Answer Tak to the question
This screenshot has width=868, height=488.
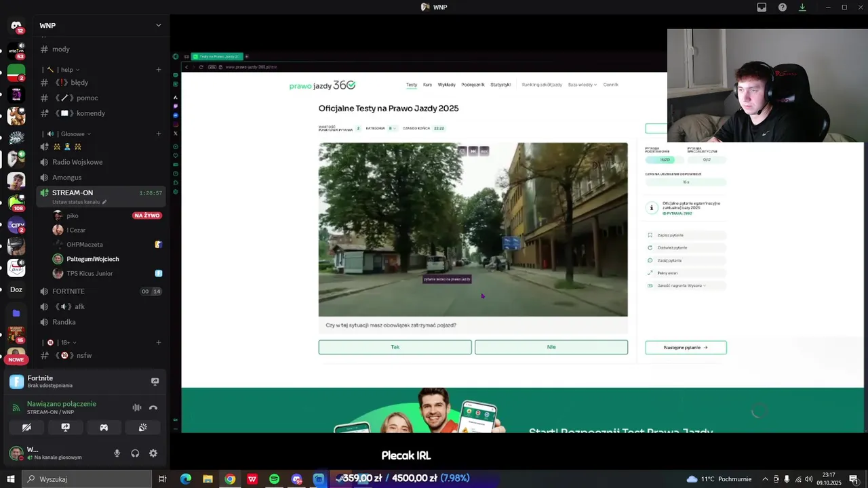click(x=395, y=347)
